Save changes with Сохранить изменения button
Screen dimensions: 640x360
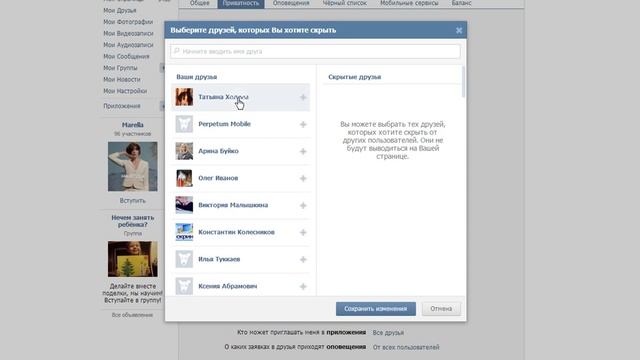coord(376,309)
